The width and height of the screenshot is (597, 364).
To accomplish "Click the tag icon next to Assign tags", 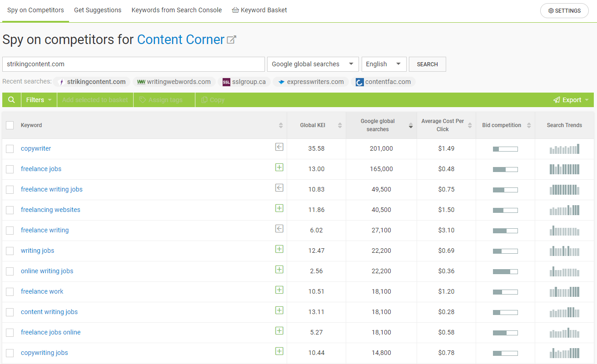I will (x=142, y=99).
